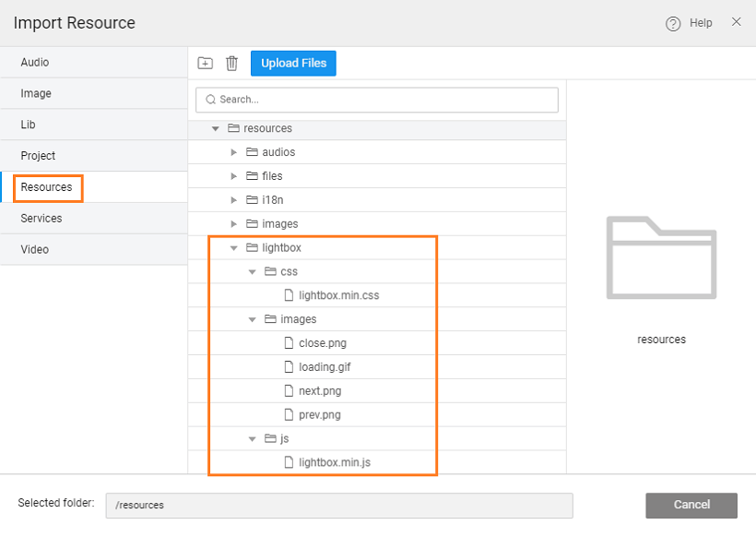
Task: Select the Video tab
Action: pyautogui.click(x=35, y=250)
